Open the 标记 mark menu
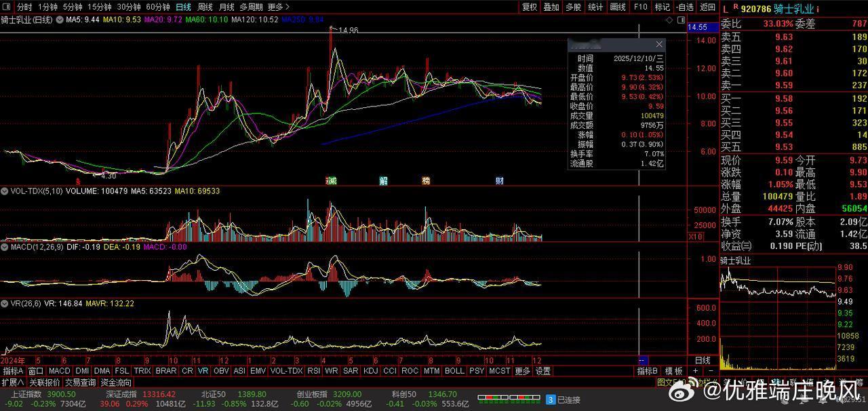Viewport: 868px width, 411px height. click(663, 7)
